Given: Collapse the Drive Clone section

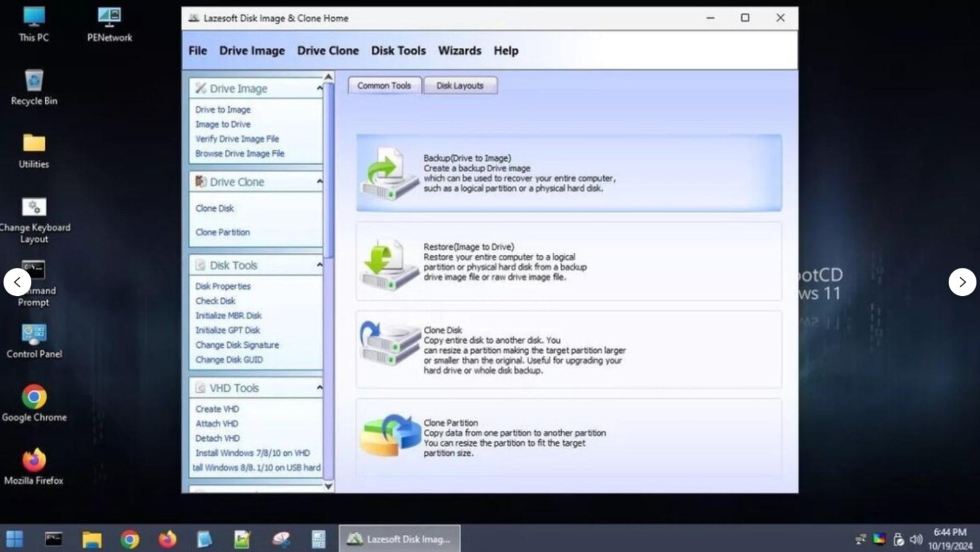Looking at the screenshot, I should tap(319, 181).
